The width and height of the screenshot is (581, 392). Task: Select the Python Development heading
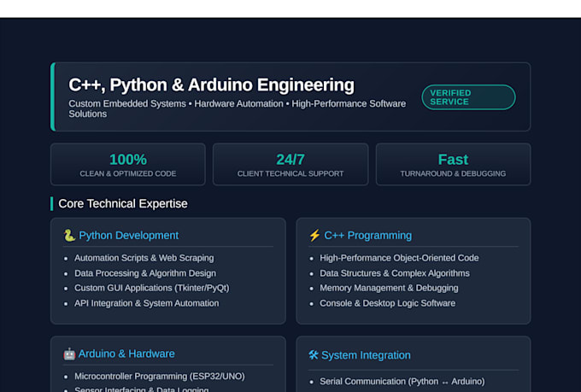point(128,235)
